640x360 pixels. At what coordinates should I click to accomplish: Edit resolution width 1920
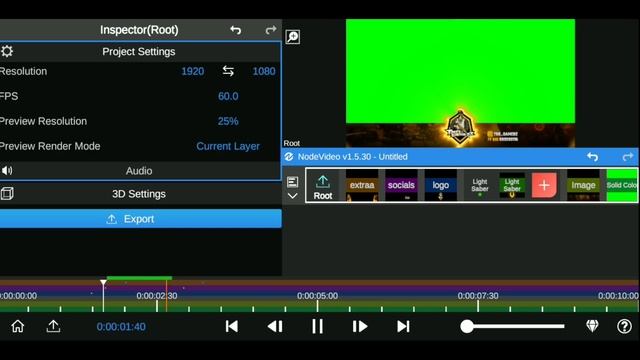(193, 71)
